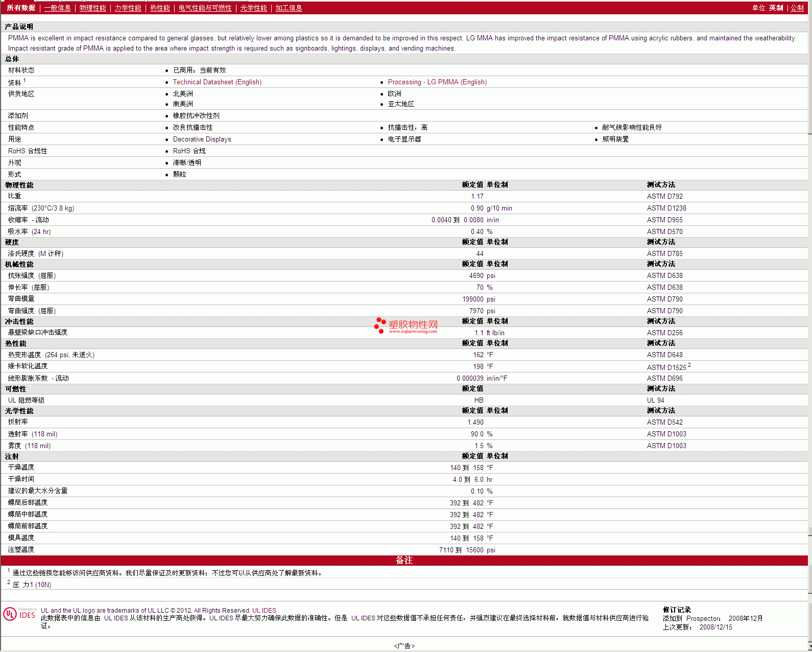Open the 一般信息 tab
The height and width of the screenshot is (652, 812).
(x=57, y=8)
